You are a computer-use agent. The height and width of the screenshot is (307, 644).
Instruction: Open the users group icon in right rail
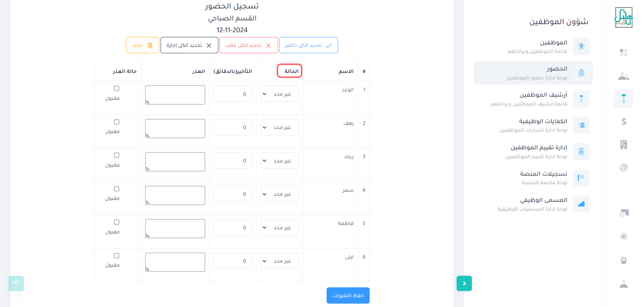pyautogui.click(x=624, y=76)
